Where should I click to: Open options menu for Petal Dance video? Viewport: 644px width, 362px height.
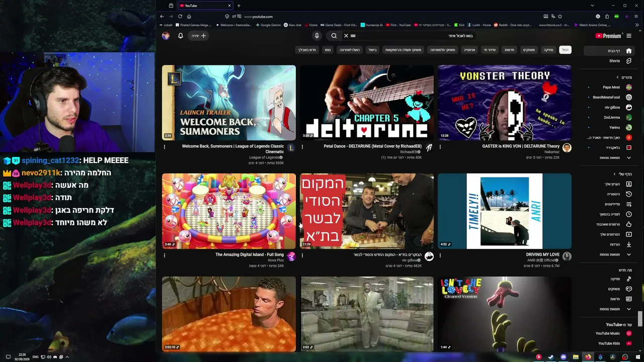pyautogui.click(x=302, y=147)
